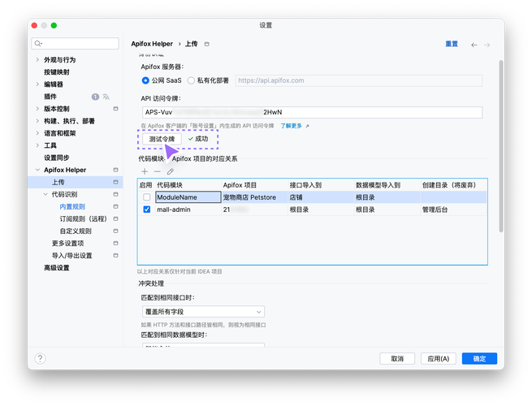Click the translate icon next to 插件
The height and width of the screenshot is (406, 532).
coord(106,97)
